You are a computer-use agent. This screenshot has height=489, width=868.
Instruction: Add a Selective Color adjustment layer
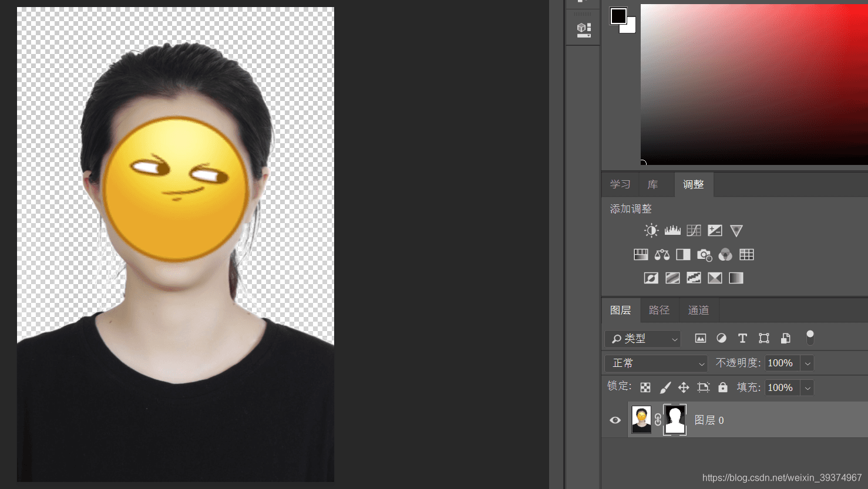[x=715, y=278]
